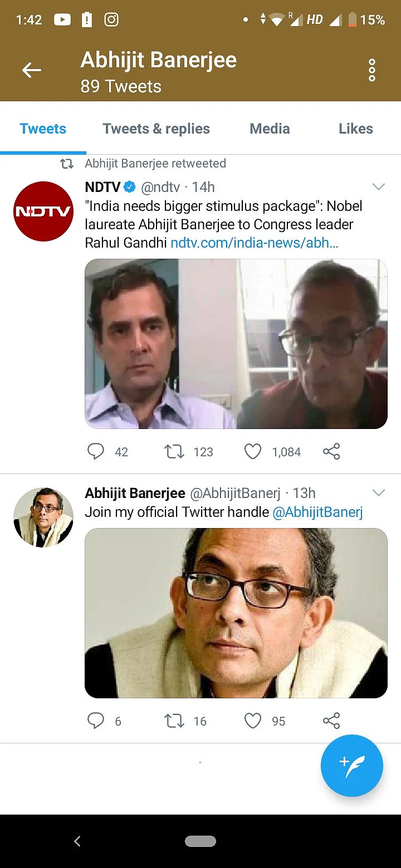This screenshot has width=401, height=868.
Task: Open Abhijit Banerjee portrait image in tweet
Action: (x=236, y=613)
